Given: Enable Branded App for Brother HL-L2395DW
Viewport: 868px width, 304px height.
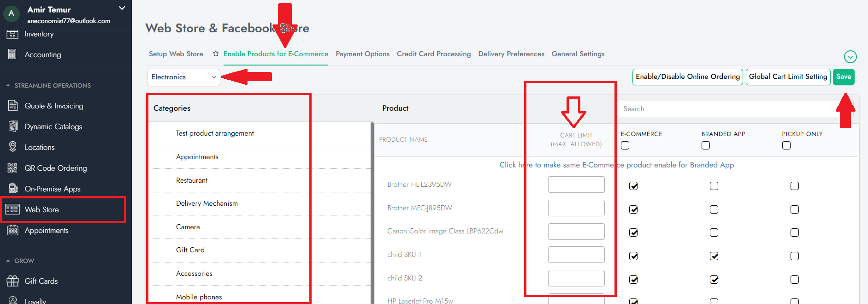Looking at the screenshot, I should pyautogui.click(x=714, y=186).
